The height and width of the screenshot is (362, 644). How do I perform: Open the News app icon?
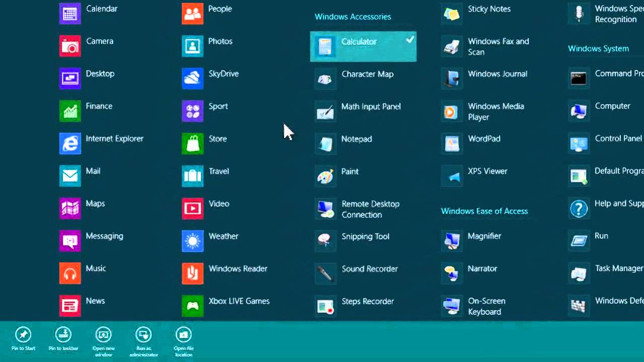pyautogui.click(x=70, y=306)
